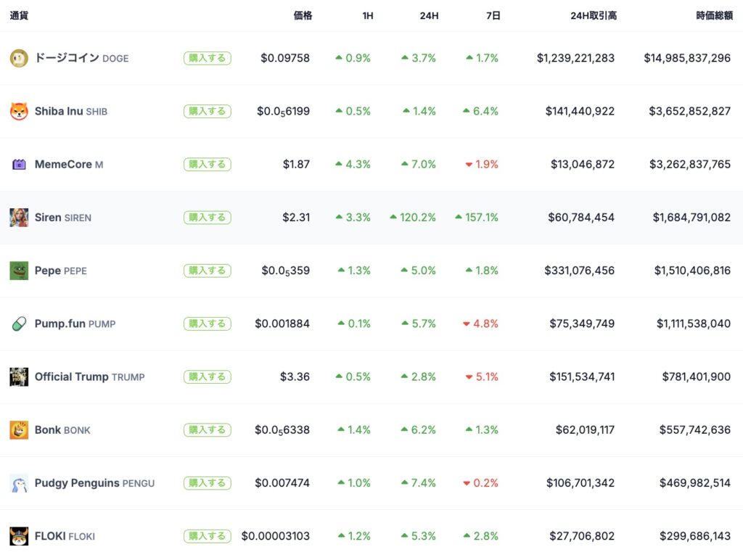Open the Pudgy Penguins PENGU link
The image size is (743, 560).
(94, 483)
